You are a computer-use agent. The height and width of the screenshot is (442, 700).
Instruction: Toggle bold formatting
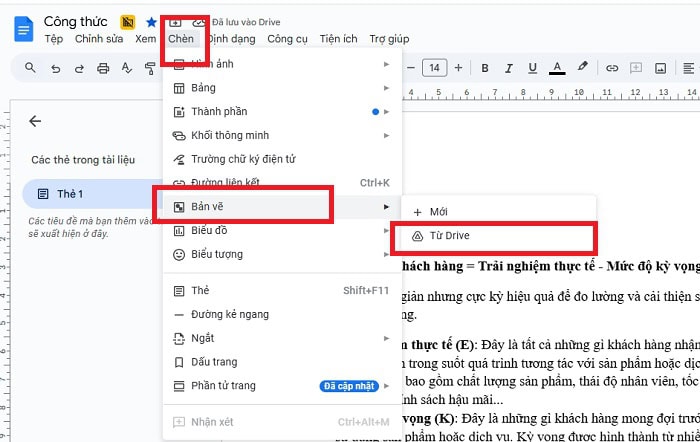[x=485, y=68]
